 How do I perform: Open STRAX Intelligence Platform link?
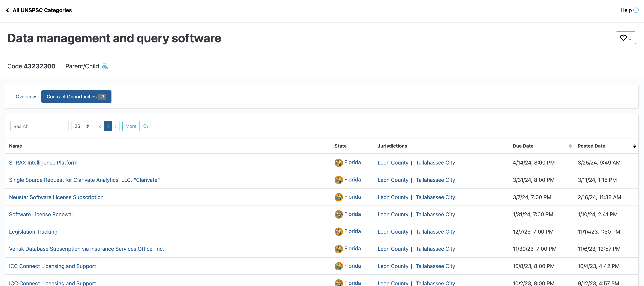(x=43, y=163)
